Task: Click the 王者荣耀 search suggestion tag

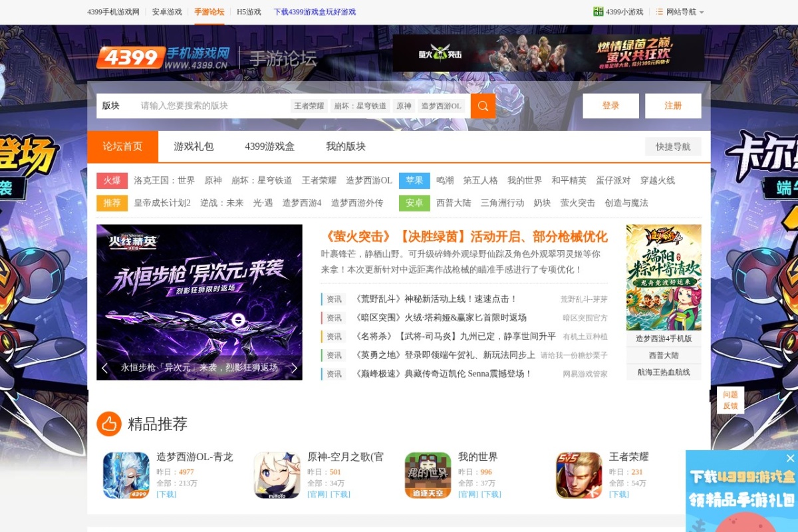Action: point(309,106)
